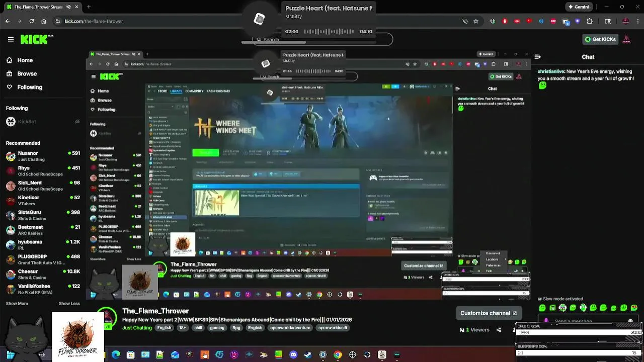Open the PLUGGEDRP channel
Screen dimensions: 644x362
click(43, 259)
